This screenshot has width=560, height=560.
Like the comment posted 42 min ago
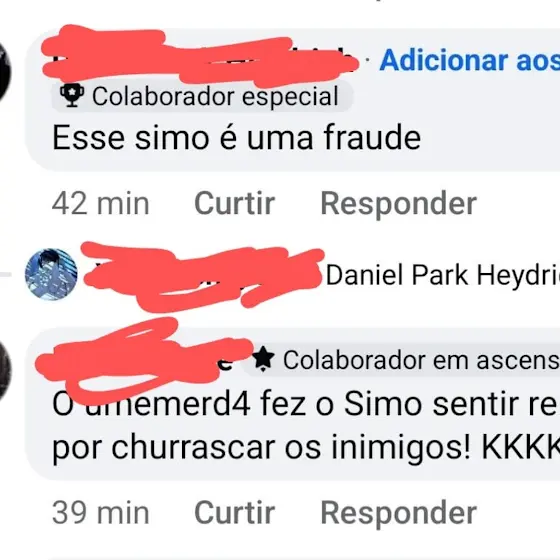coord(235,203)
